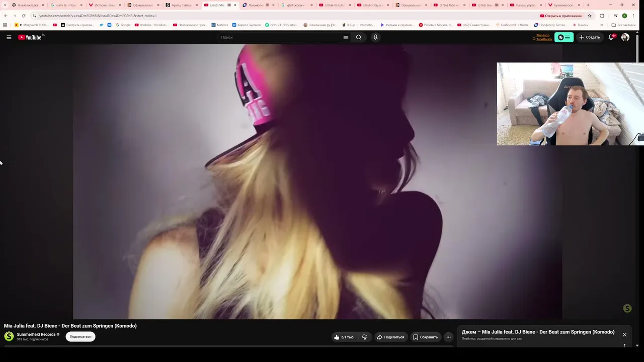Save the video with Сохранить
Screen dimensions: 644x362
[x=425, y=337]
